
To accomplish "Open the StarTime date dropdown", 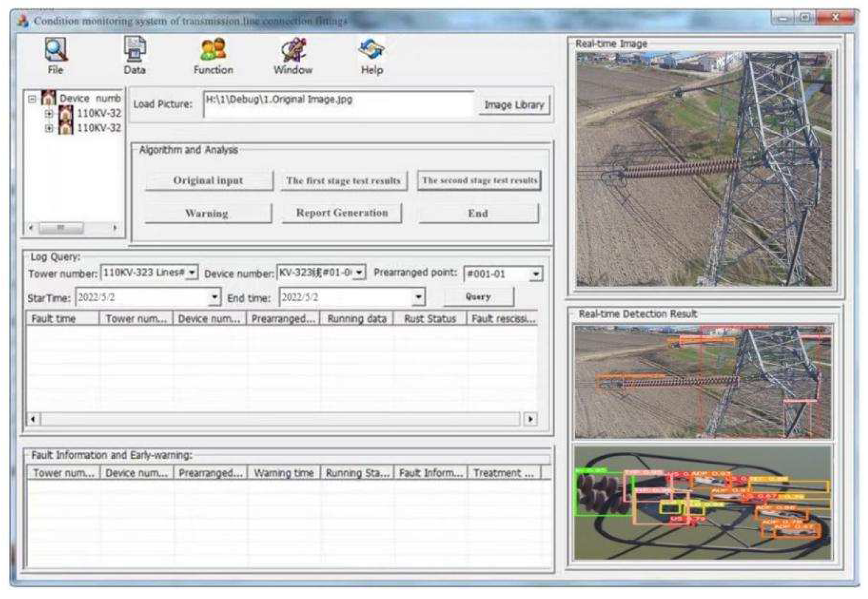I will tap(214, 297).
